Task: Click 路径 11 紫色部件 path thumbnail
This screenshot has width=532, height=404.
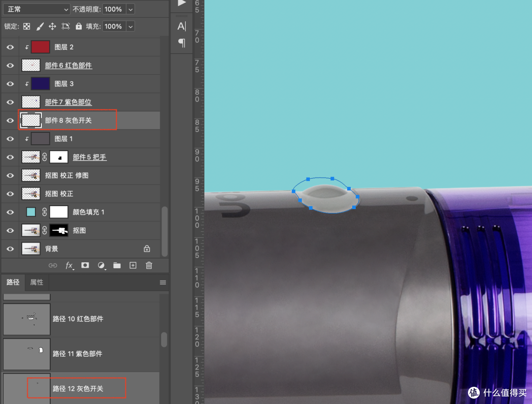Action: pos(27,354)
